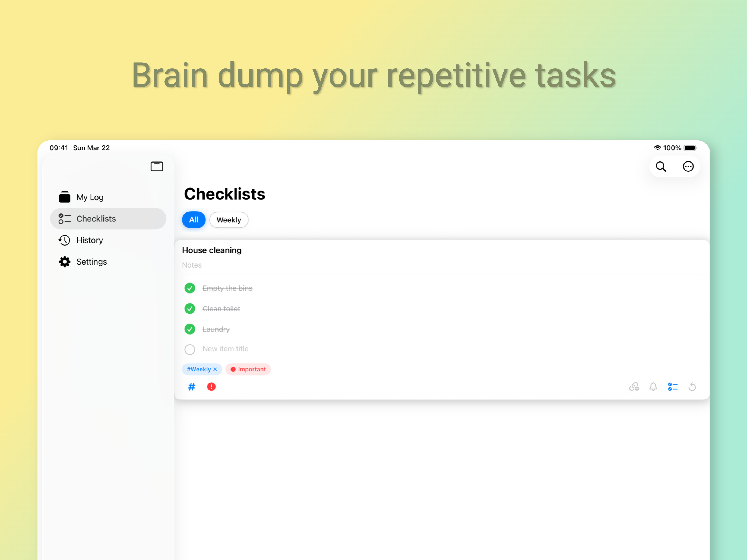
Task: Open the search magnifier icon
Action: tap(661, 166)
